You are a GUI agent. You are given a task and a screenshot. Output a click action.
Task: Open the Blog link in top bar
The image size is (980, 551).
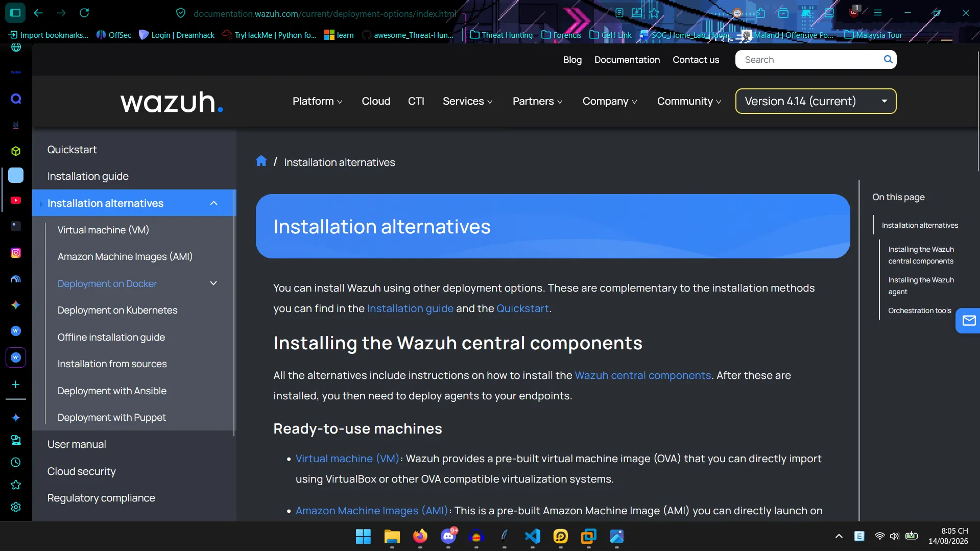(x=572, y=60)
